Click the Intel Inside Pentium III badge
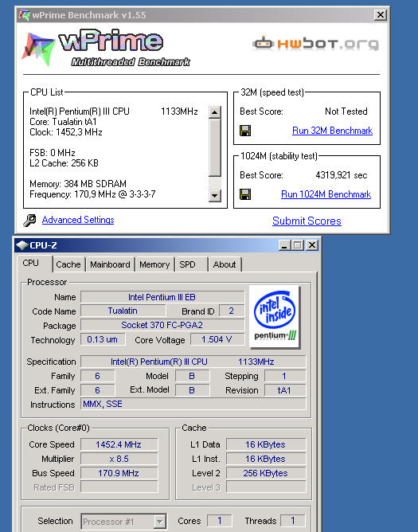Image resolution: width=418 pixels, height=532 pixels. (275, 317)
